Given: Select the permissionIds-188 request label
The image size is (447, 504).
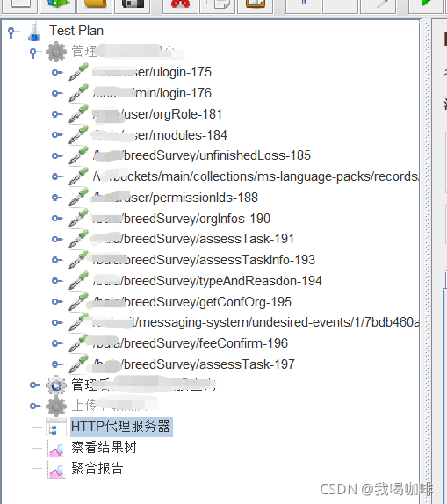Looking at the screenshot, I should 176,198.
